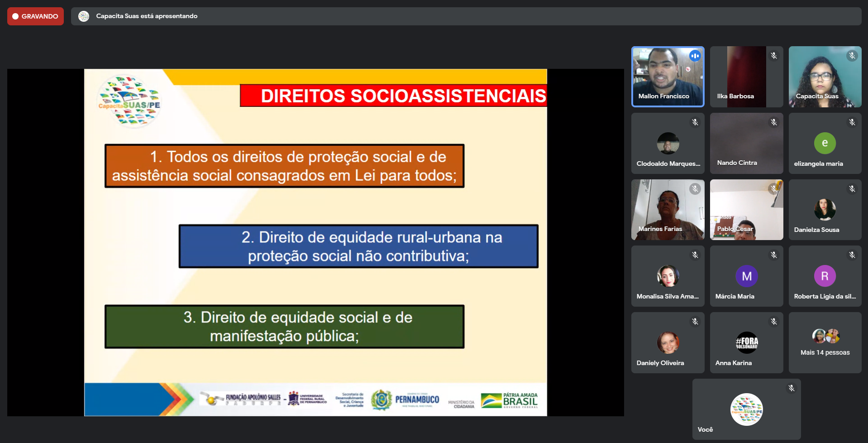Select Pablo Cesar video tile
868x443 pixels.
click(x=746, y=210)
